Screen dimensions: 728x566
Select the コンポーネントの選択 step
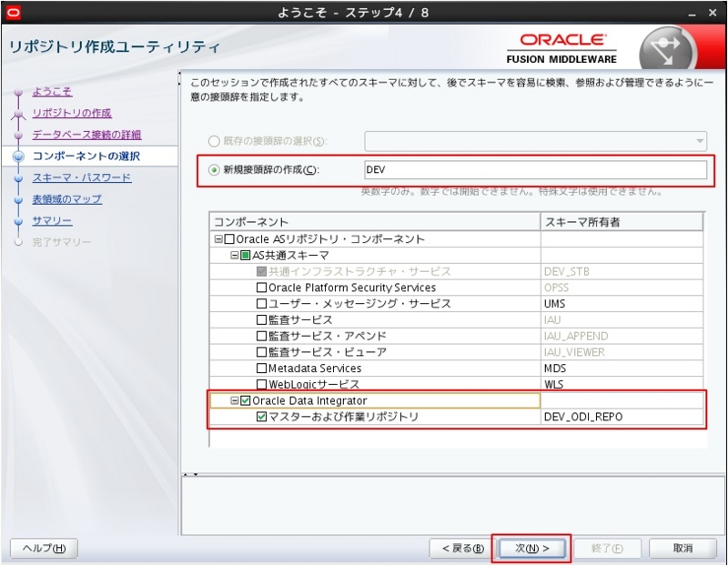[86, 157]
